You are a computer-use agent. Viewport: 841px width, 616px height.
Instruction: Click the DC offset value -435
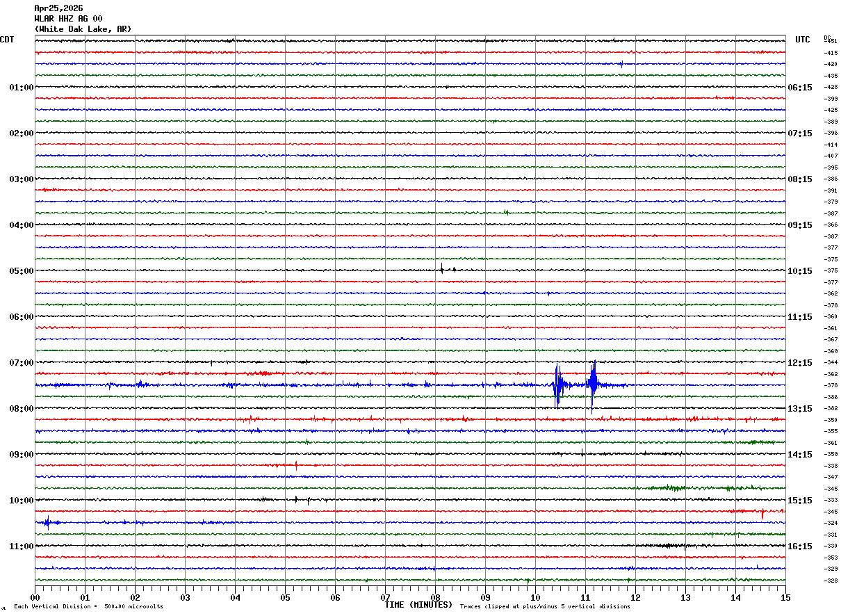click(831, 76)
